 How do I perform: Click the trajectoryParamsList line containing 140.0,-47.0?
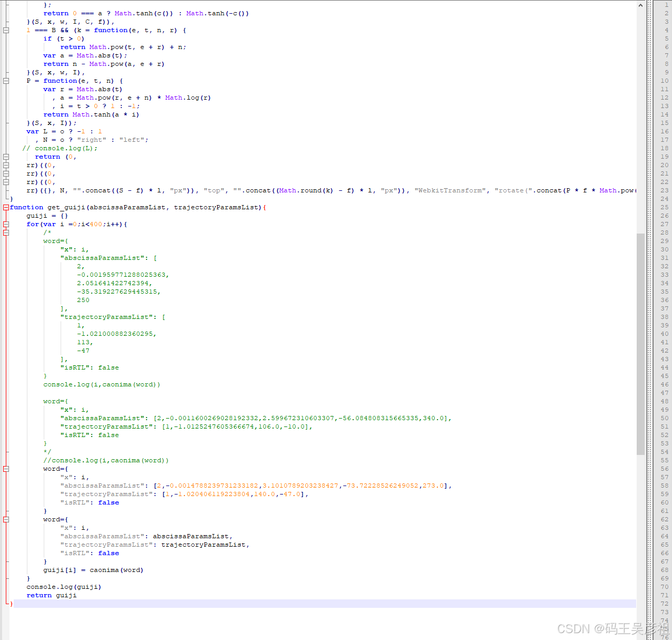[x=184, y=494]
